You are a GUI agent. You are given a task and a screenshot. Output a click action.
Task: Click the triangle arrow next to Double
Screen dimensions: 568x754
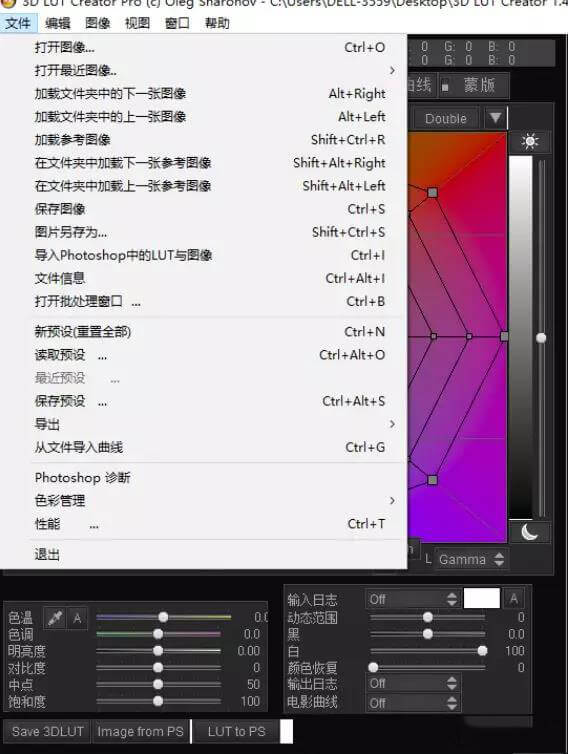pos(495,118)
